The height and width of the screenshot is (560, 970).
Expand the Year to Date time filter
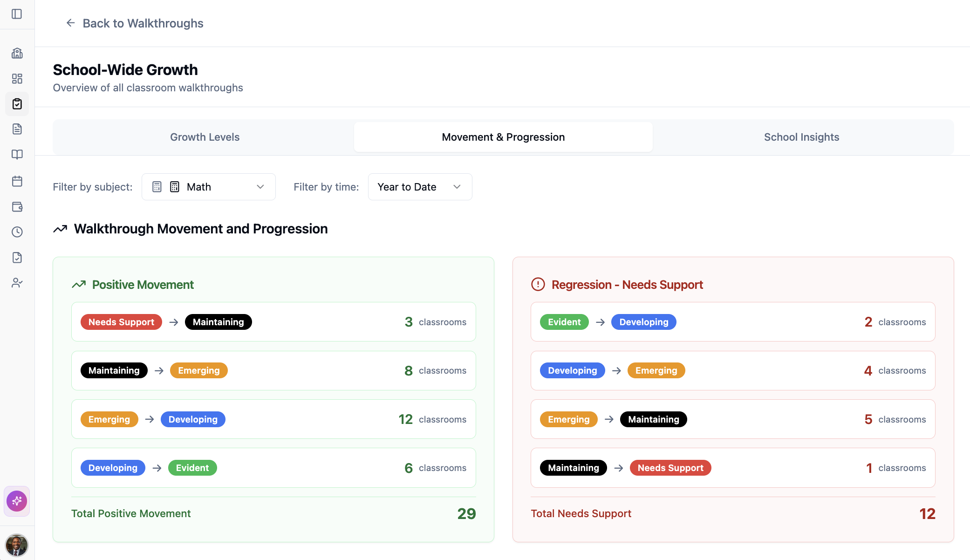click(419, 186)
